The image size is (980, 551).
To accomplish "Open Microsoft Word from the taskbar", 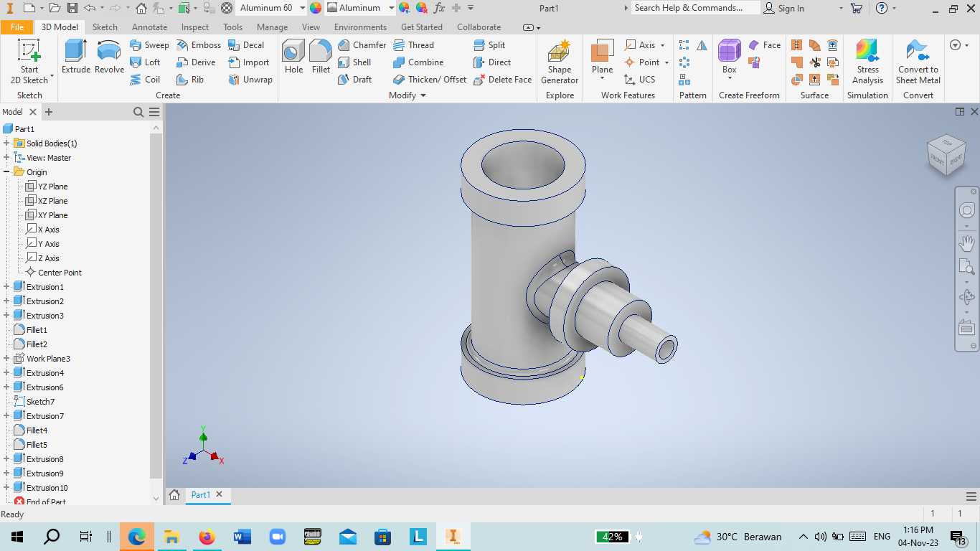I will tap(242, 536).
